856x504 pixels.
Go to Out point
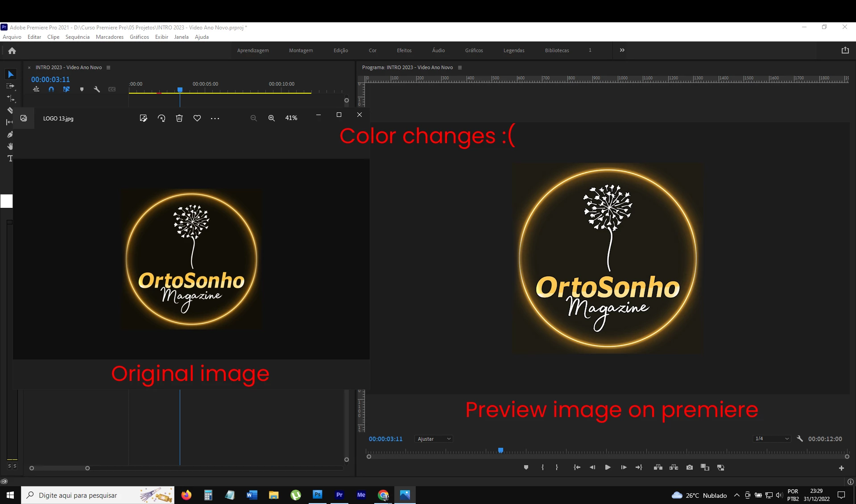coord(639,467)
